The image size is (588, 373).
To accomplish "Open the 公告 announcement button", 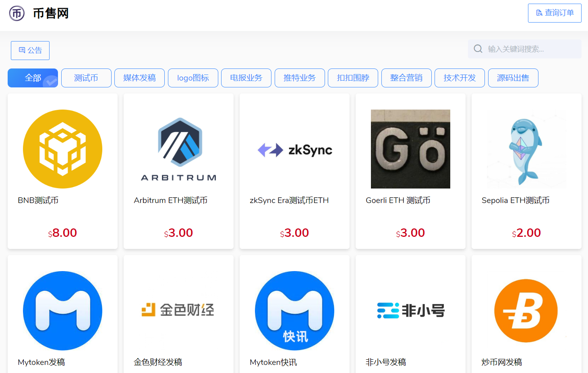I will point(30,50).
